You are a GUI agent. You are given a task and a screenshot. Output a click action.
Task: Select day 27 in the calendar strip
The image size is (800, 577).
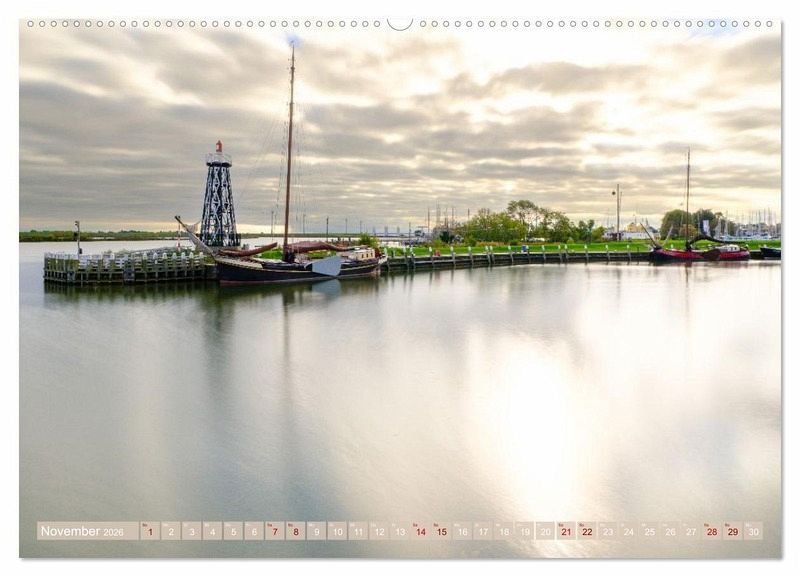point(691,531)
